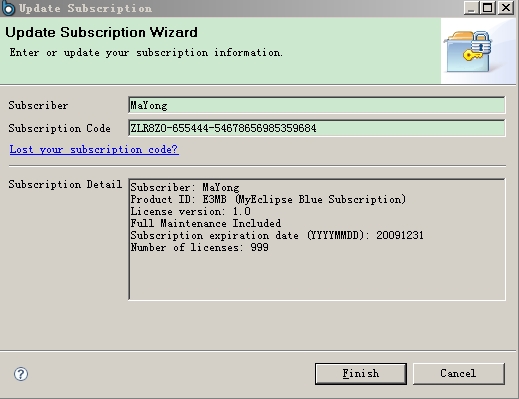
Task: Open the 'Lost your subscription code?' link
Action: pyautogui.click(x=94, y=149)
